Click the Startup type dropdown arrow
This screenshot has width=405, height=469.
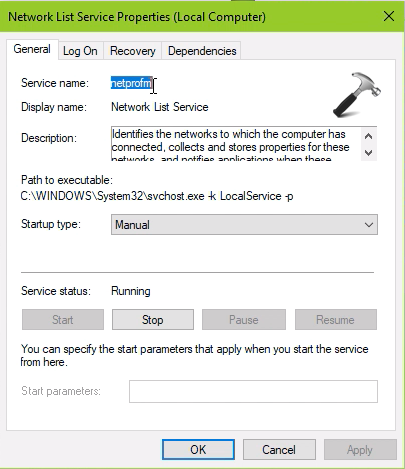point(369,225)
